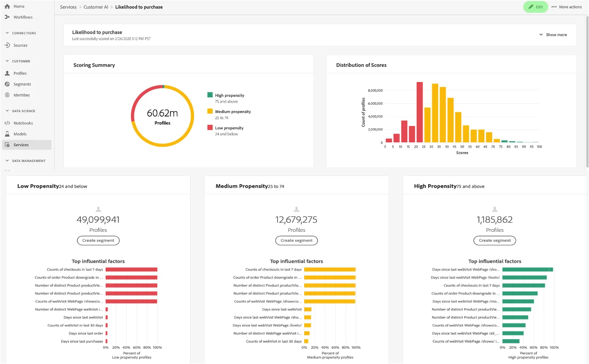Click the Identities fingerprint icon
Screen dimensions: 589x364
(x=7, y=95)
